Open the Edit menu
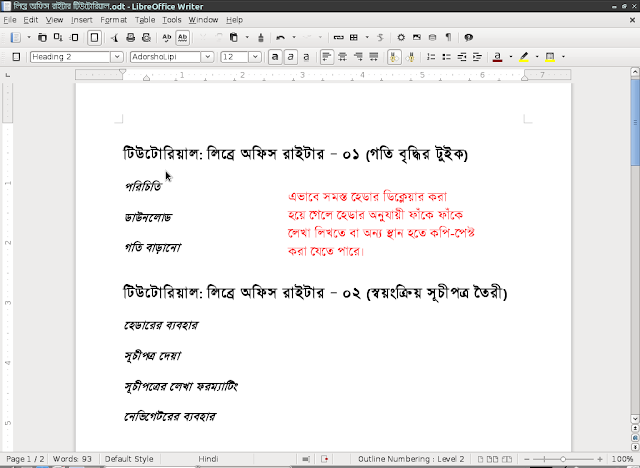This screenshot has height=468, width=640. [x=31, y=20]
